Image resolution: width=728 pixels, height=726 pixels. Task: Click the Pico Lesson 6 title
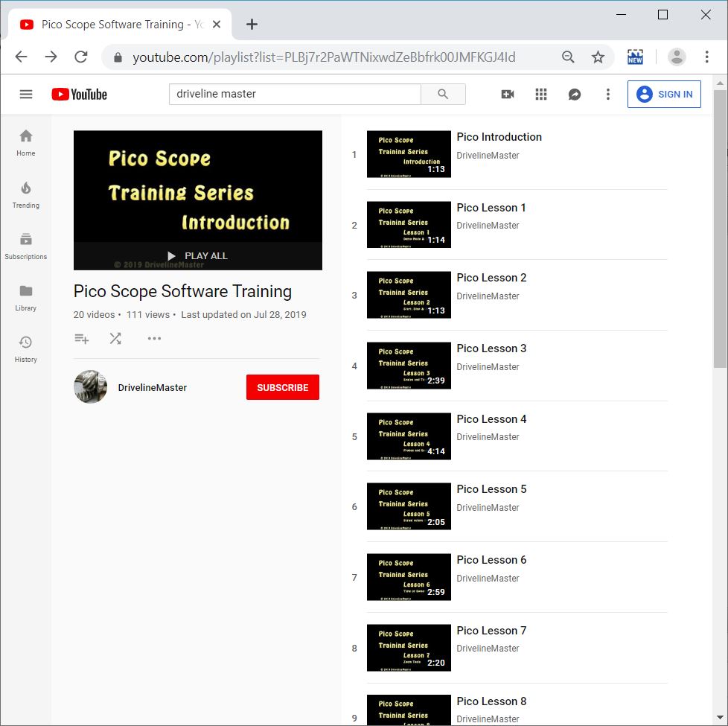pos(491,560)
